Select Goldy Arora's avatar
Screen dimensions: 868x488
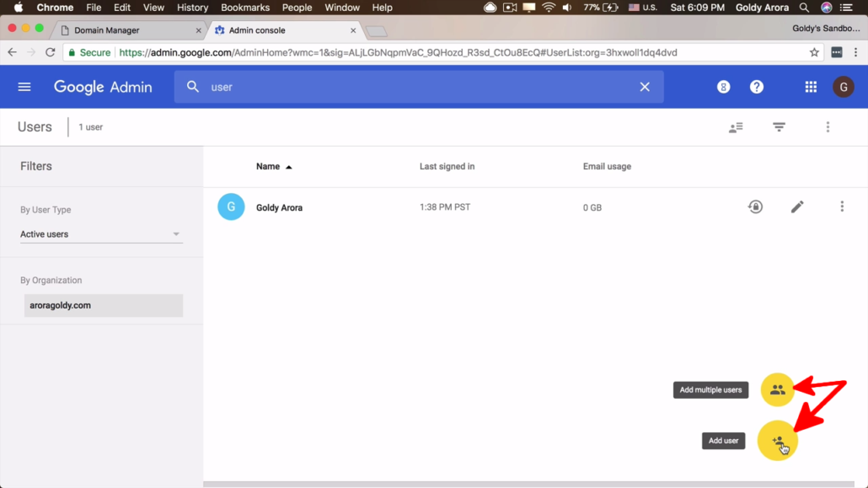point(232,207)
